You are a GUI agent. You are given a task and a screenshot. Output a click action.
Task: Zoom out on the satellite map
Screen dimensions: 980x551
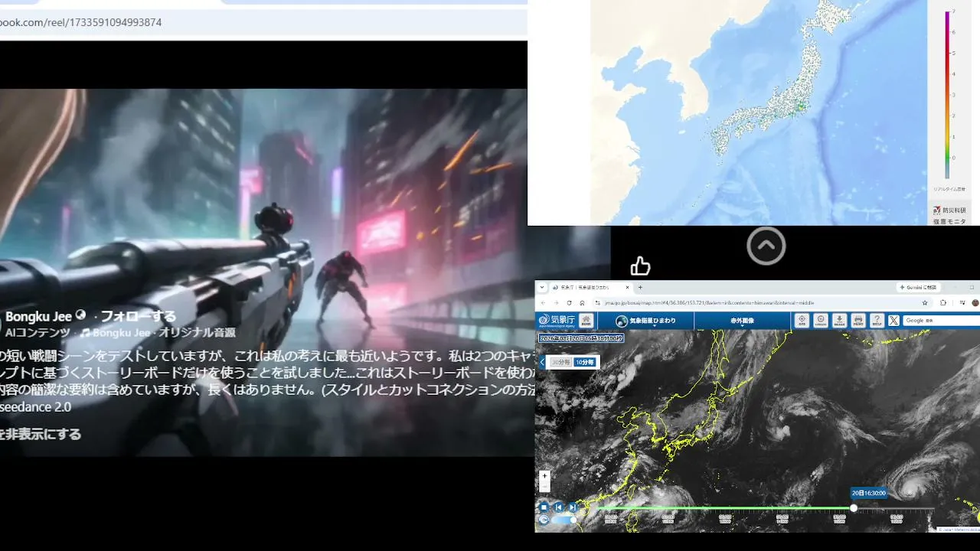(544, 487)
